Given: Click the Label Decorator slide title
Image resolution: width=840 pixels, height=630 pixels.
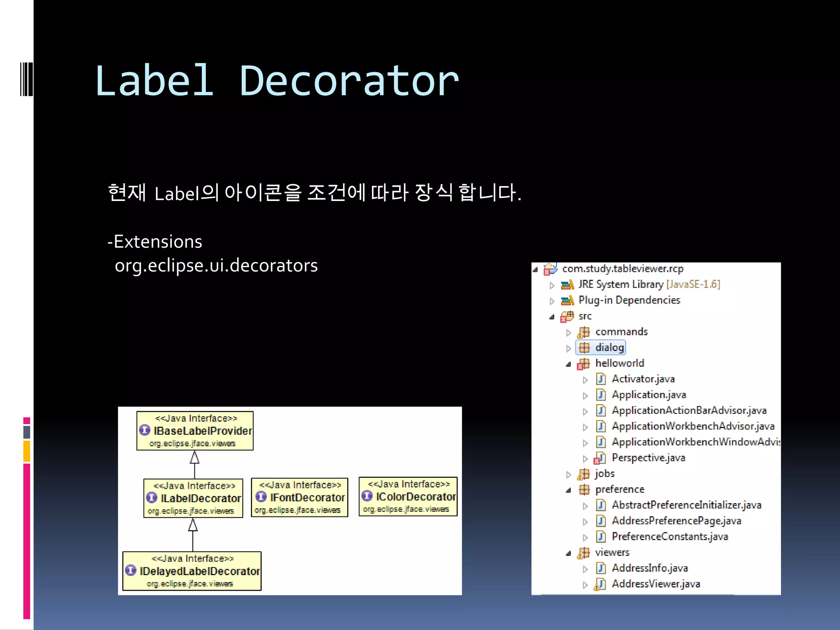Looking at the screenshot, I should click(x=277, y=81).
